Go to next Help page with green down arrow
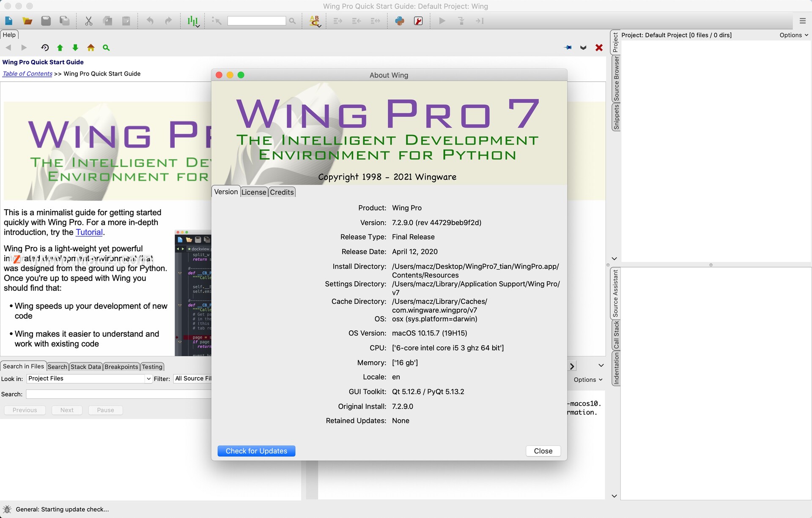The height and width of the screenshot is (518, 812). point(75,48)
